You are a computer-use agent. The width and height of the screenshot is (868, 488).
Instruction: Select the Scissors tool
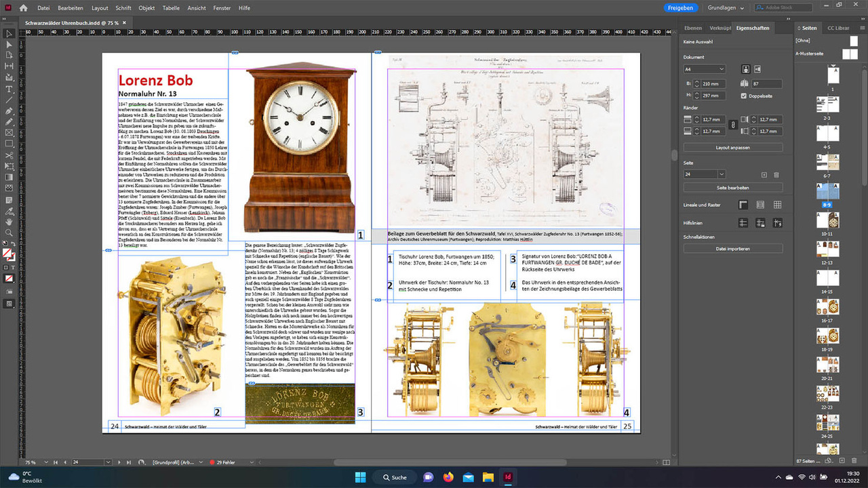(x=9, y=155)
